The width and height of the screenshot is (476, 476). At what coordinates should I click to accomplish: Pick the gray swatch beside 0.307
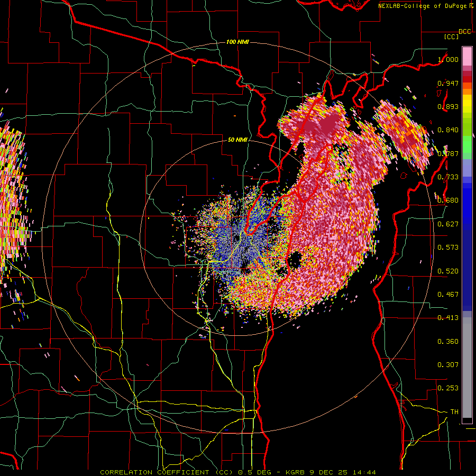467,368
